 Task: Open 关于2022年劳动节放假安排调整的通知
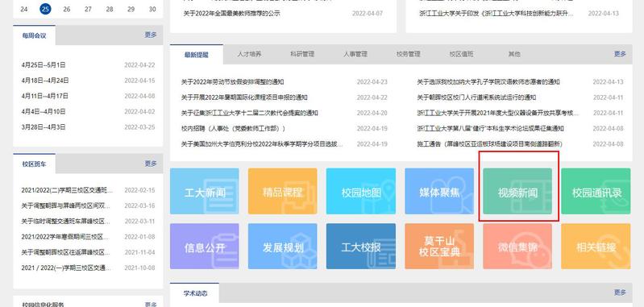[232, 82]
